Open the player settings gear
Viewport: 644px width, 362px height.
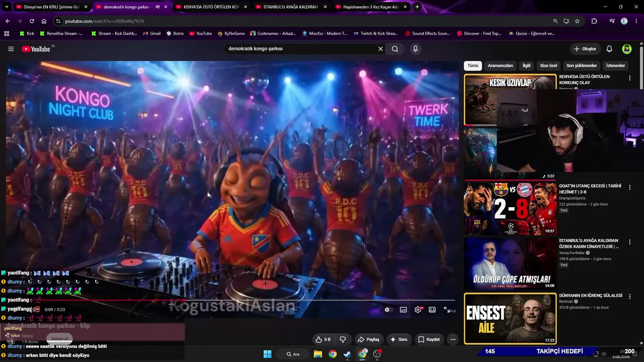(x=418, y=310)
